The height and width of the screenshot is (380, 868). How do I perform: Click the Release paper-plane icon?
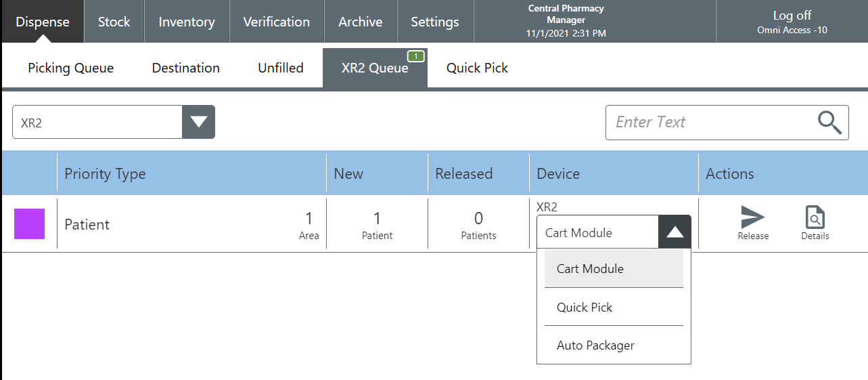(753, 217)
